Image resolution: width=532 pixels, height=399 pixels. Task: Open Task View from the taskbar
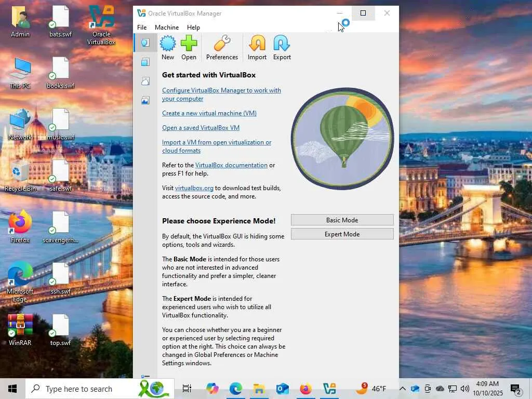(x=187, y=389)
